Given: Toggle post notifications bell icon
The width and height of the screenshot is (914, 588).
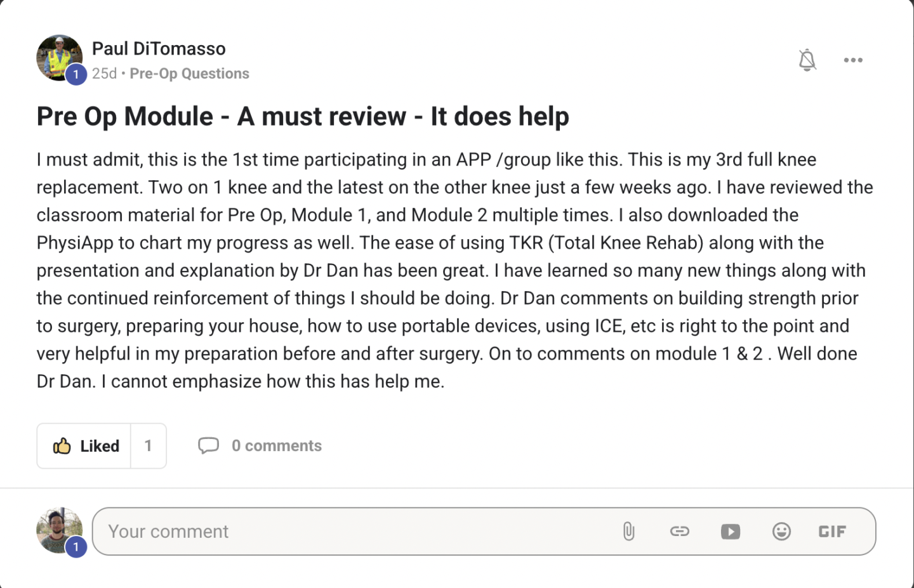Looking at the screenshot, I should pyautogui.click(x=807, y=60).
